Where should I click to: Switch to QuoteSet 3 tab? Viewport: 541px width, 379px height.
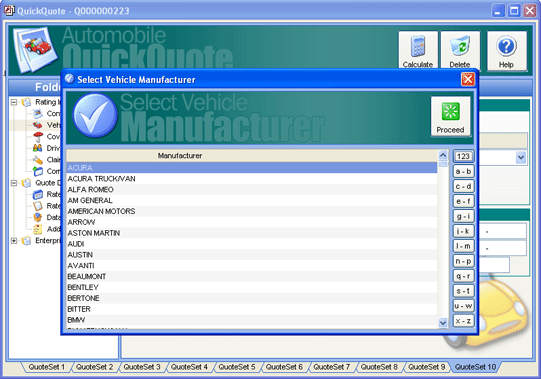point(142,367)
